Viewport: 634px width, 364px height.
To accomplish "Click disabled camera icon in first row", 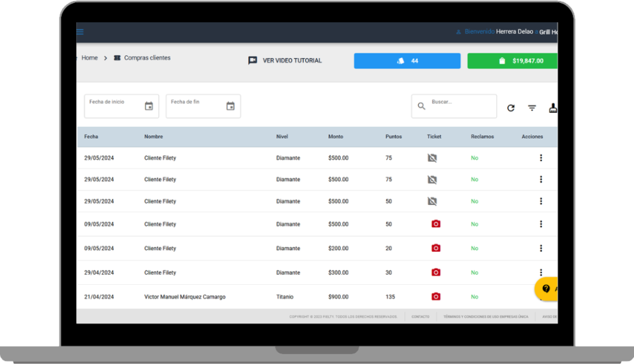I will pyautogui.click(x=432, y=158).
